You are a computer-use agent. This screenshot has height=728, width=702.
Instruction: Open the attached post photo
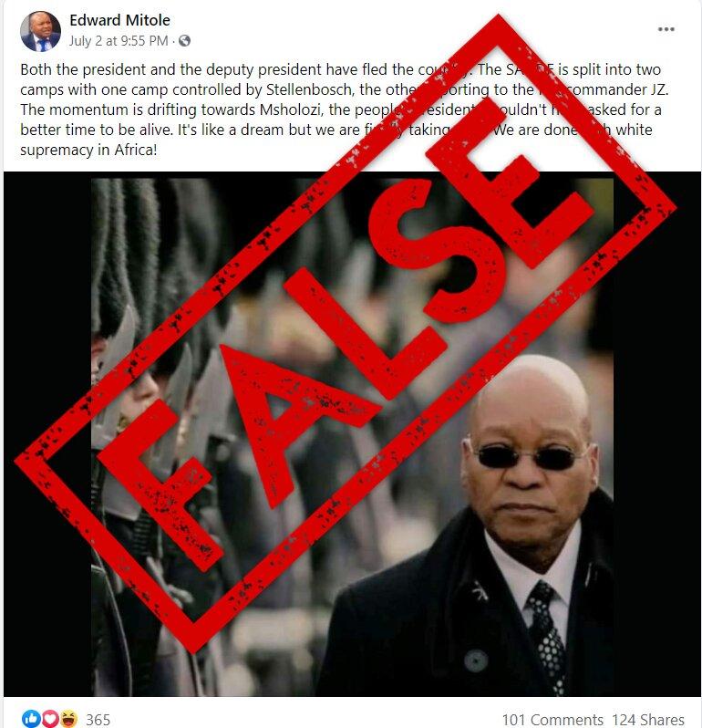[352, 434]
